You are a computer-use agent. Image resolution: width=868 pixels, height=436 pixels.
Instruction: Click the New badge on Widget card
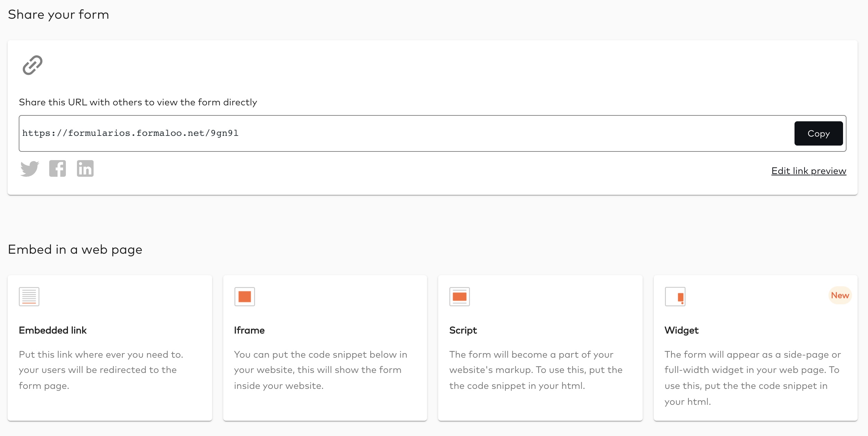(x=840, y=295)
